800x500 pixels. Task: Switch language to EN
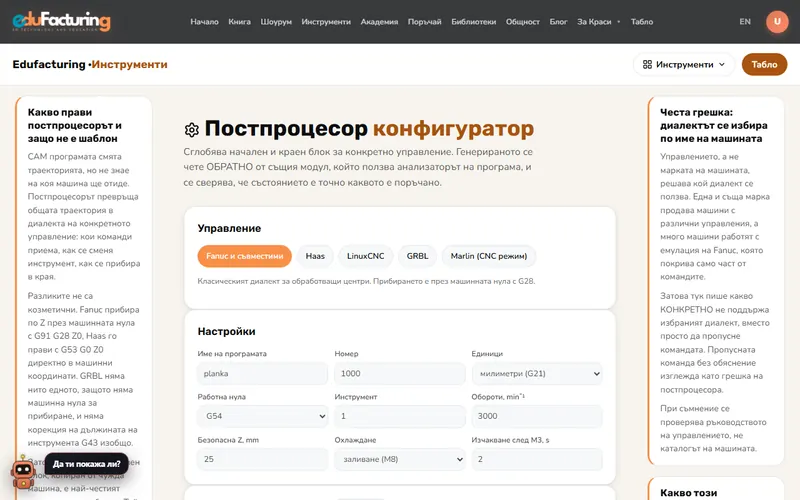[x=745, y=21]
